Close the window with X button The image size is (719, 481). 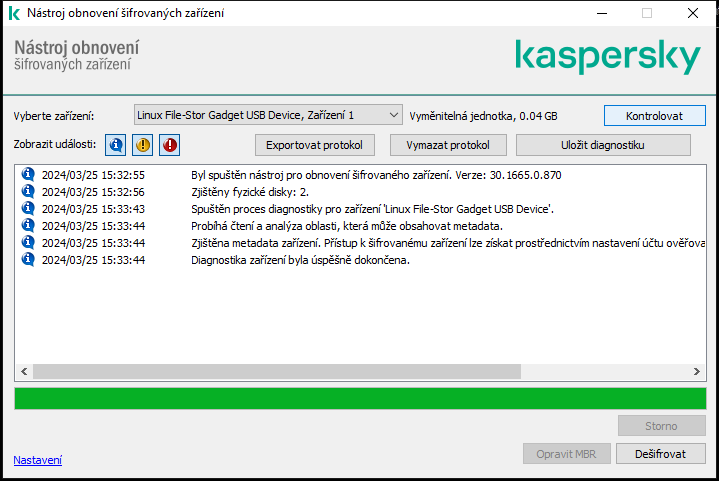tap(693, 13)
